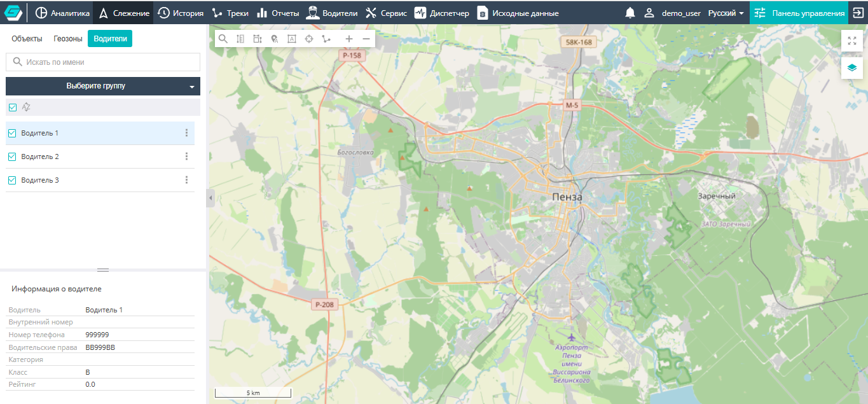This screenshot has width=868, height=404.
Task: Open Панель управления
Action: pos(799,13)
